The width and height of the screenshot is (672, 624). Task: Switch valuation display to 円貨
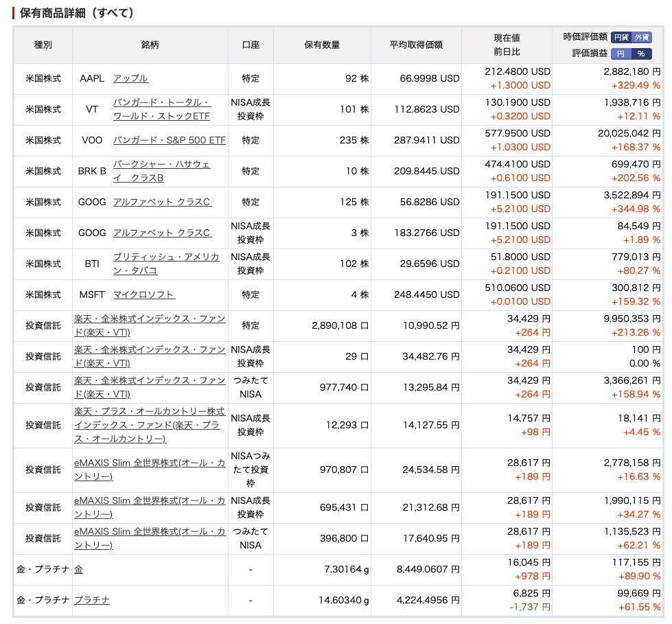pos(621,37)
